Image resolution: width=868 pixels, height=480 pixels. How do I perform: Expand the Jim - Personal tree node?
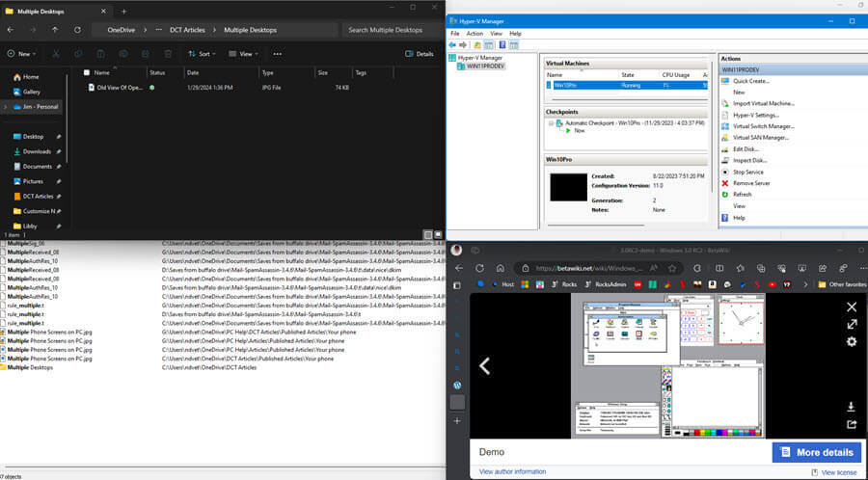click(x=6, y=106)
